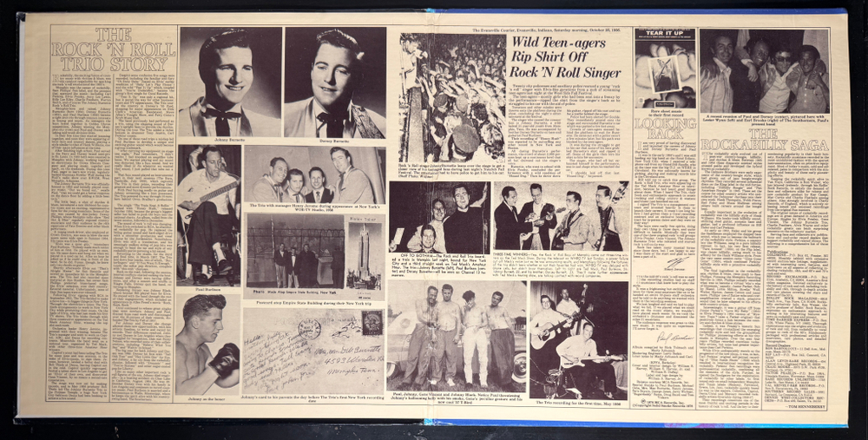Click the Wild Teen-agers Rip Shirt Off headline

(x=565, y=57)
